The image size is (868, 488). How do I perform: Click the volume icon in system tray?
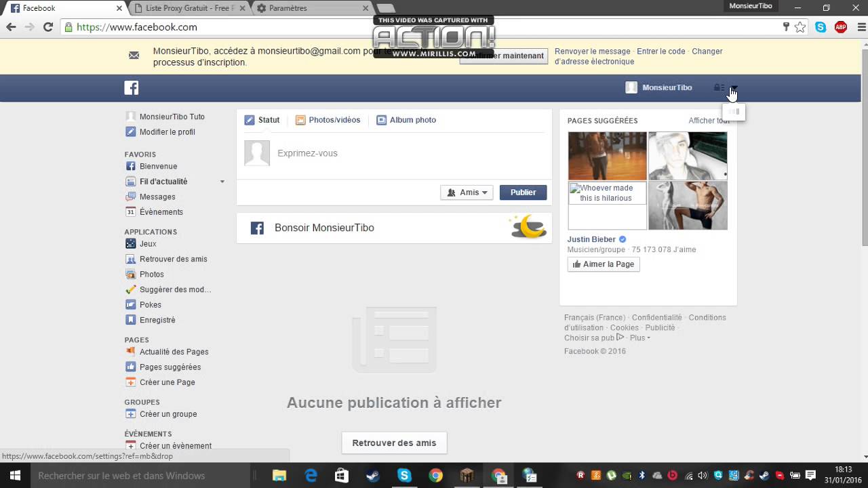tap(703, 476)
